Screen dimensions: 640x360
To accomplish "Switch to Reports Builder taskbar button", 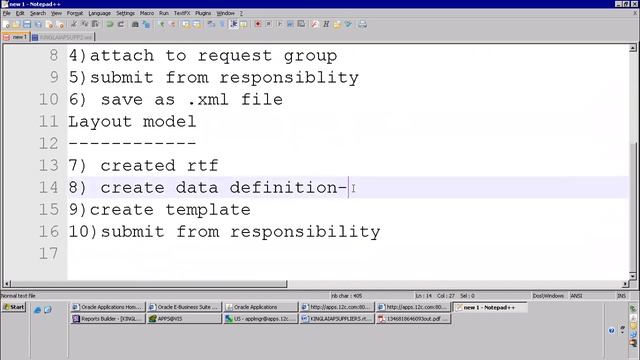I will click(108, 319).
